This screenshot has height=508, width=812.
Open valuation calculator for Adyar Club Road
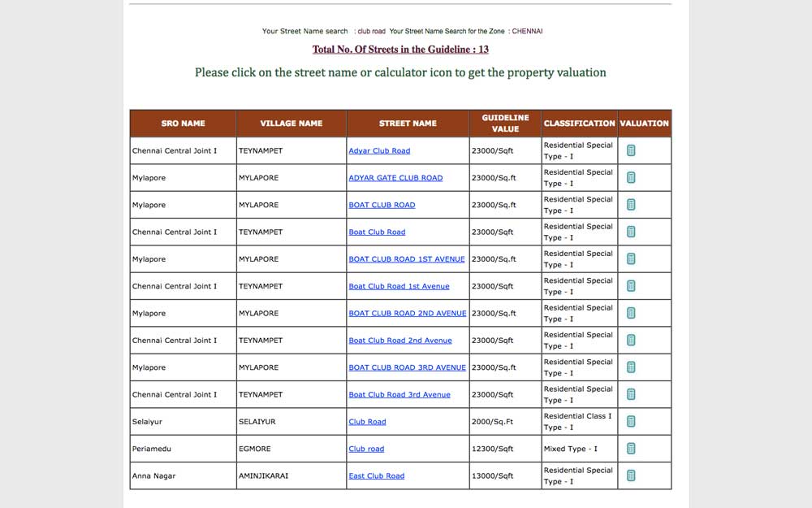[630, 150]
